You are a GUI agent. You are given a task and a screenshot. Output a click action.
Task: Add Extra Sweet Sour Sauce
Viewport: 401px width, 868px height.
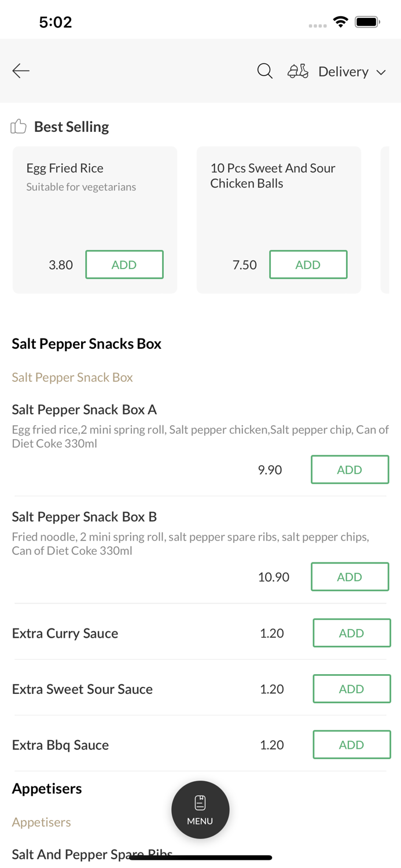click(351, 689)
